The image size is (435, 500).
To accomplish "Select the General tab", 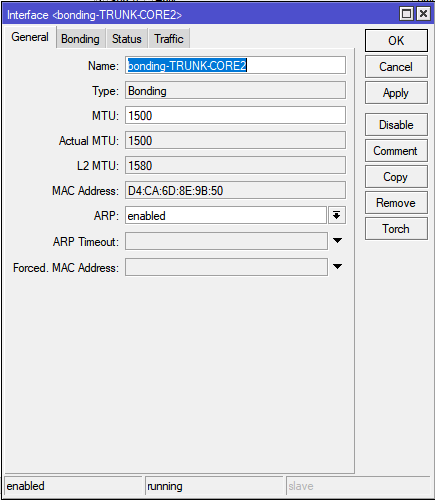I will (x=30, y=37).
